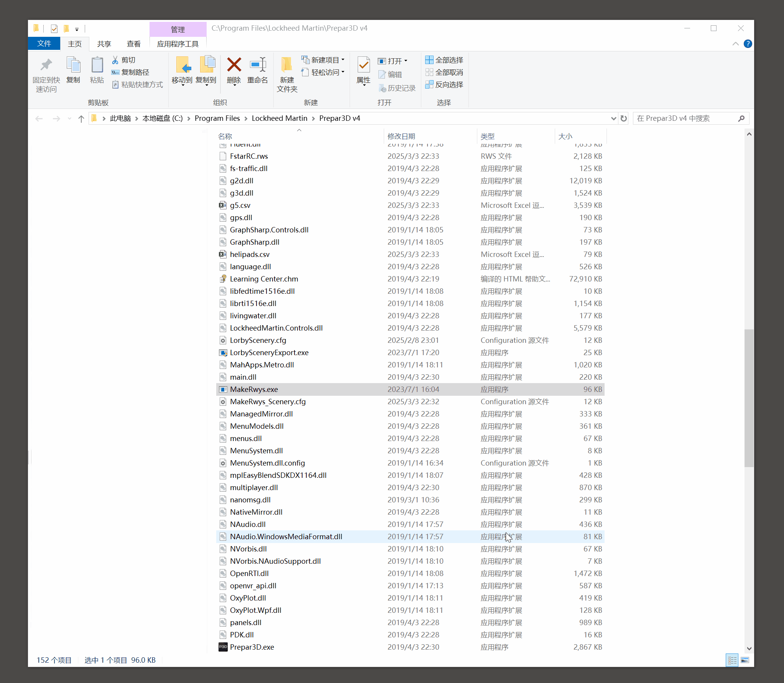Select the Learning Center.chm file

(x=410, y=279)
